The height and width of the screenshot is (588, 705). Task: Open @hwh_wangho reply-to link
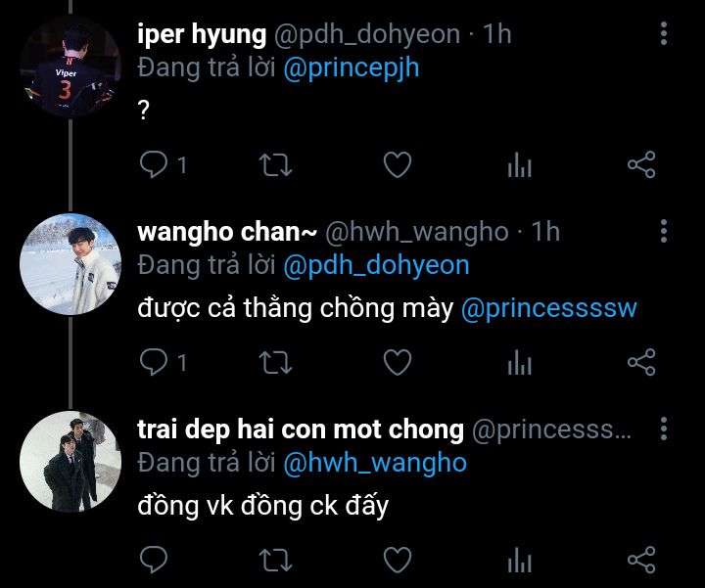coord(375,463)
